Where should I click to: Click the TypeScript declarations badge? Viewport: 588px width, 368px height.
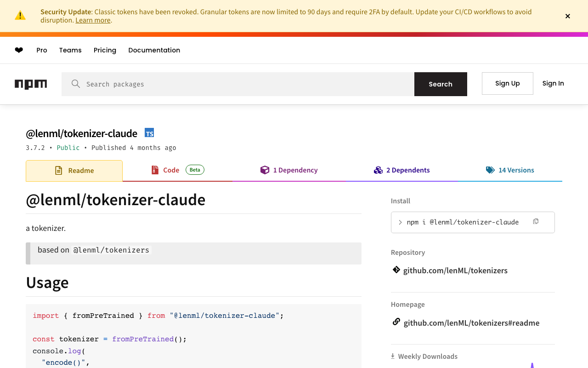(x=149, y=133)
